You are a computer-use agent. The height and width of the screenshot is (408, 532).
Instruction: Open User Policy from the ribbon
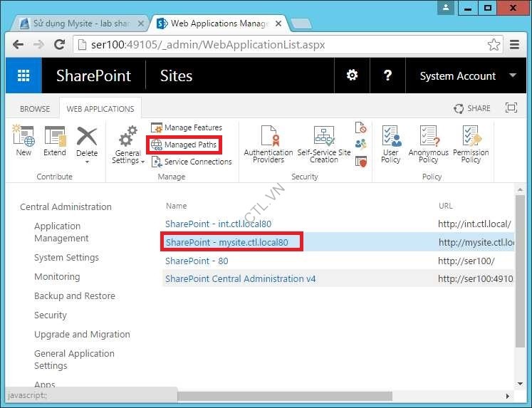390,145
